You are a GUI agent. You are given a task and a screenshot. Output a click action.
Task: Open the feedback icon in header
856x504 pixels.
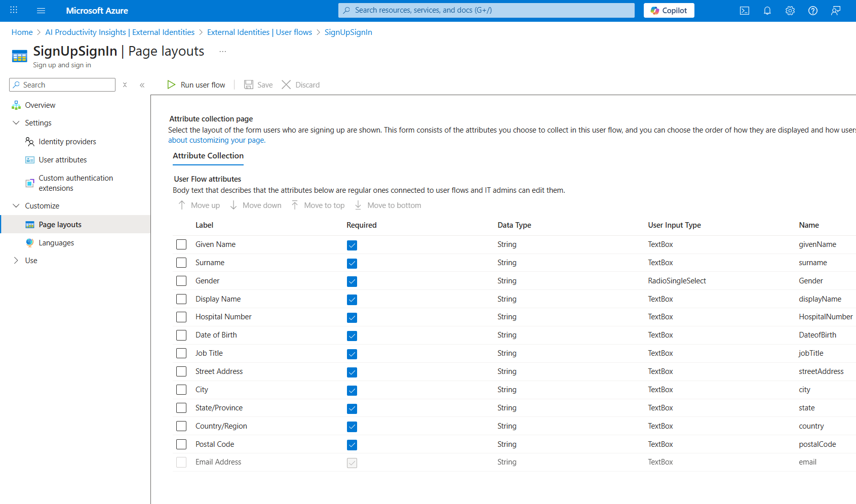(835, 11)
